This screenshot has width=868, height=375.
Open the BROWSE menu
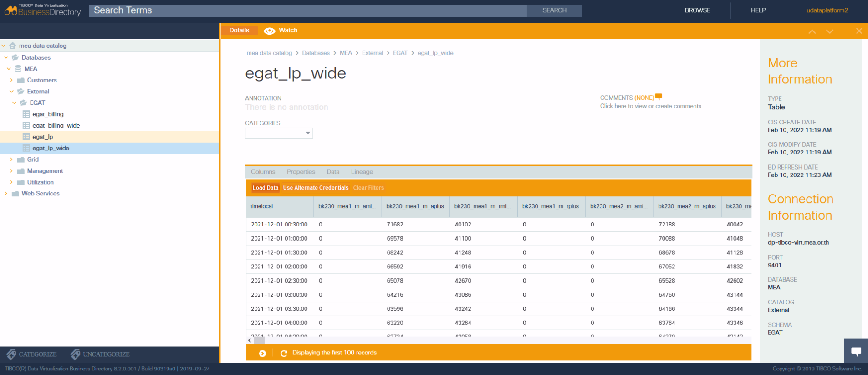click(x=697, y=10)
